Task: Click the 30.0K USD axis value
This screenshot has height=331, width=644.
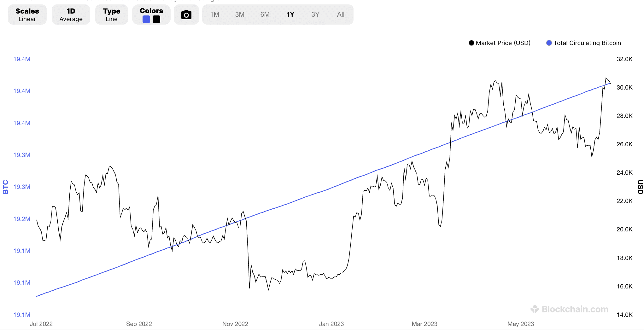Action: pos(624,87)
